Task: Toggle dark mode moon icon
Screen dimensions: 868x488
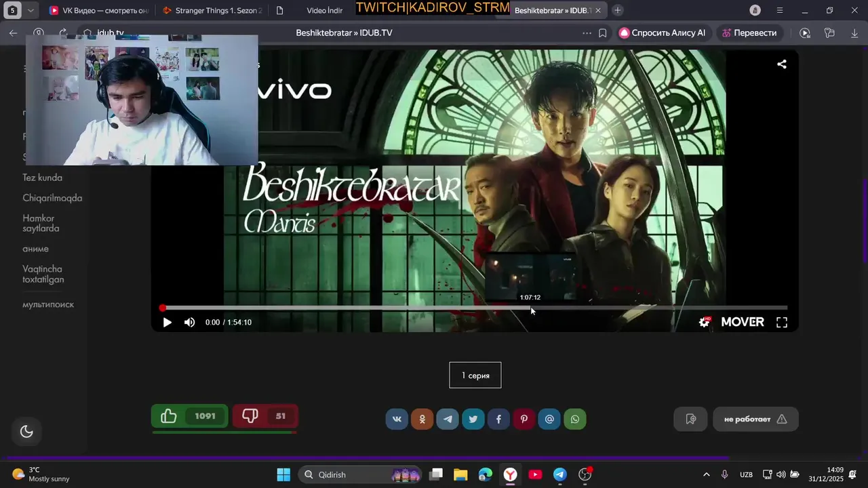Action: (x=27, y=431)
